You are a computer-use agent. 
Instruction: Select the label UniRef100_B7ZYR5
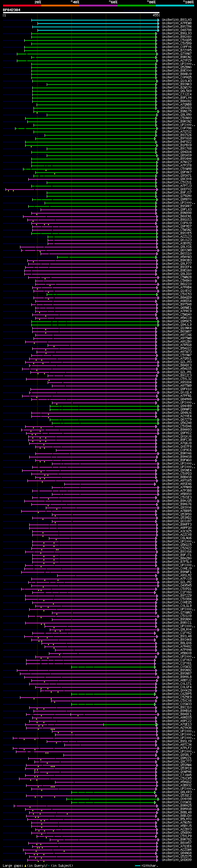coord(177,50)
